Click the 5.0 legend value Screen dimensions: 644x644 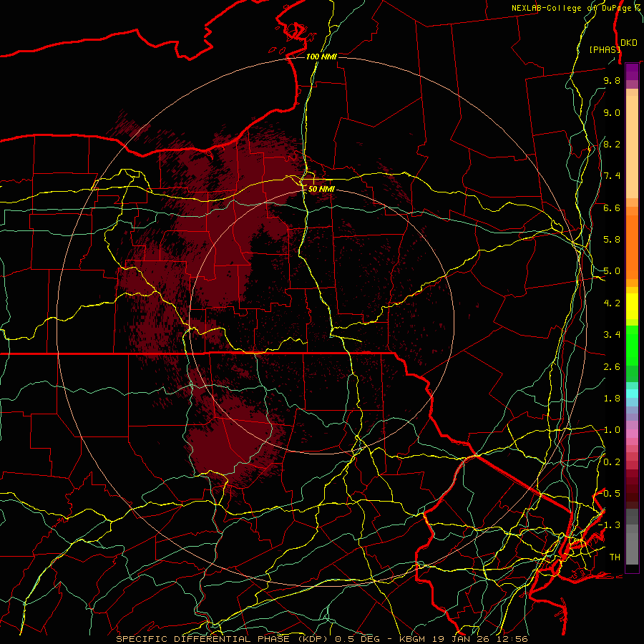(x=612, y=271)
